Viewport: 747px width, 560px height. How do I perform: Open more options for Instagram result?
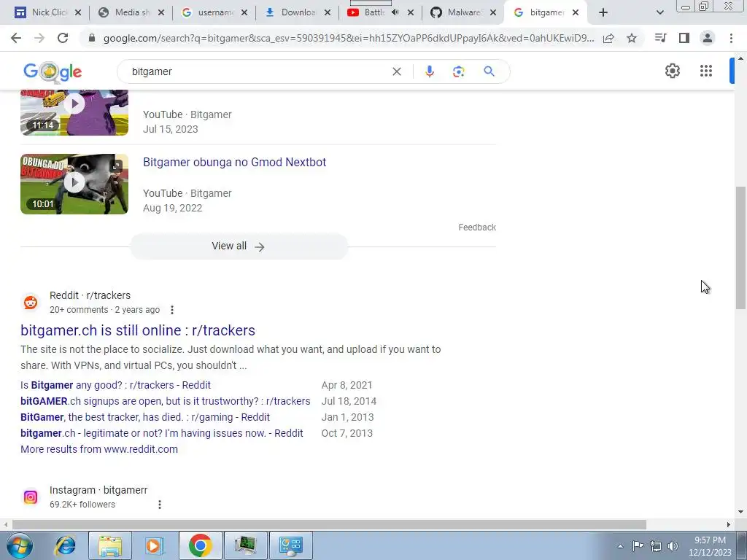coord(160,505)
